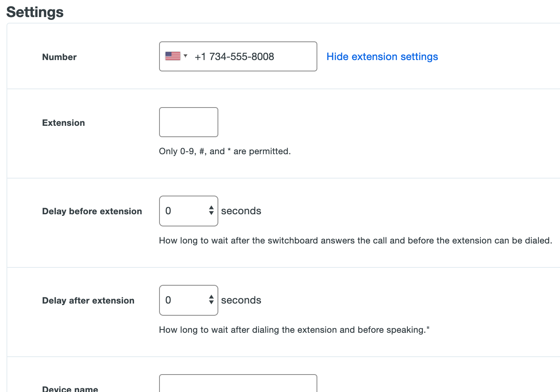Select the phone number +1 734-555-8008

[235, 56]
